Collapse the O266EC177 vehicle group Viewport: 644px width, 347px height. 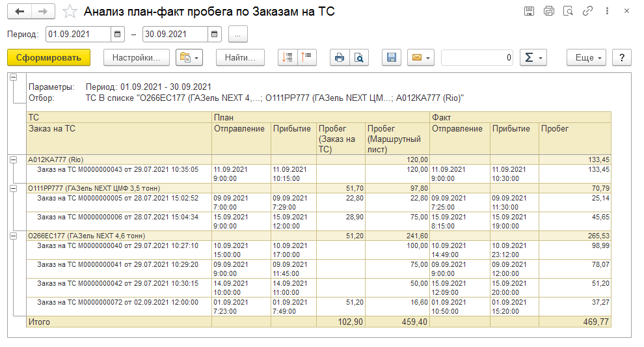(x=14, y=235)
